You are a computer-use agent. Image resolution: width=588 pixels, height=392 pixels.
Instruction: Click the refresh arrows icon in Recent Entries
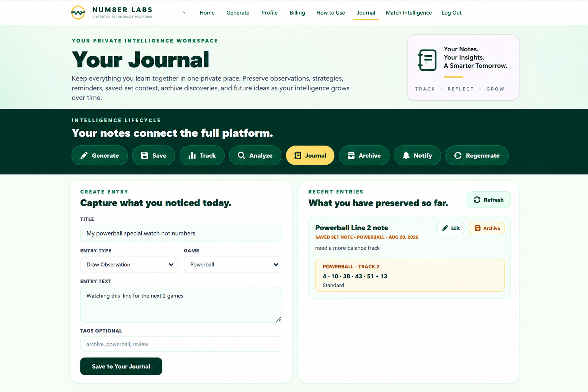coord(477,200)
